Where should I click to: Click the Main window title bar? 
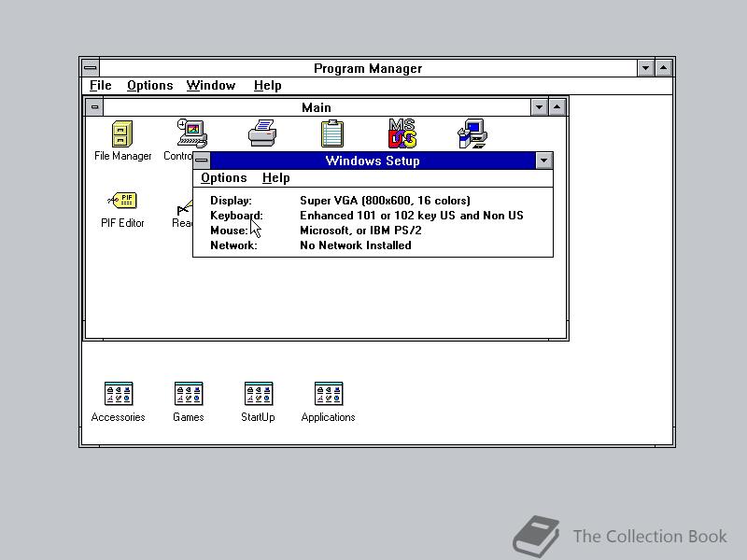[317, 107]
